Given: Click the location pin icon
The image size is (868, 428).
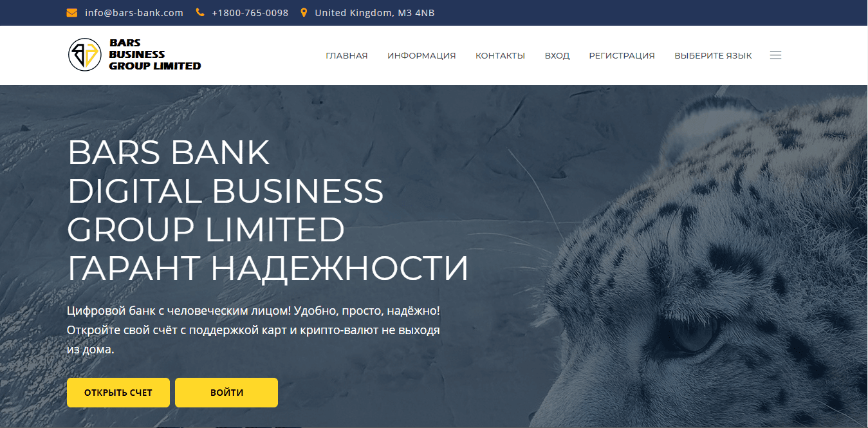Looking at the screenshot, I should (304, 13).
